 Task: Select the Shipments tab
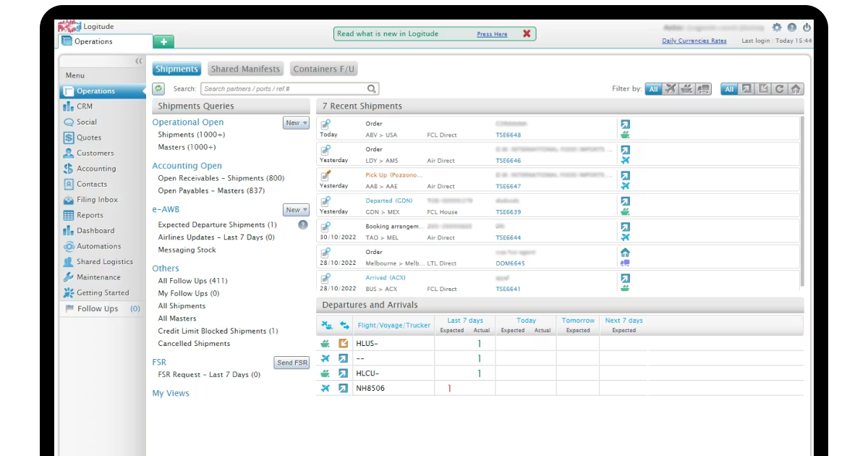pyautogui.click(x=176, y=69)
